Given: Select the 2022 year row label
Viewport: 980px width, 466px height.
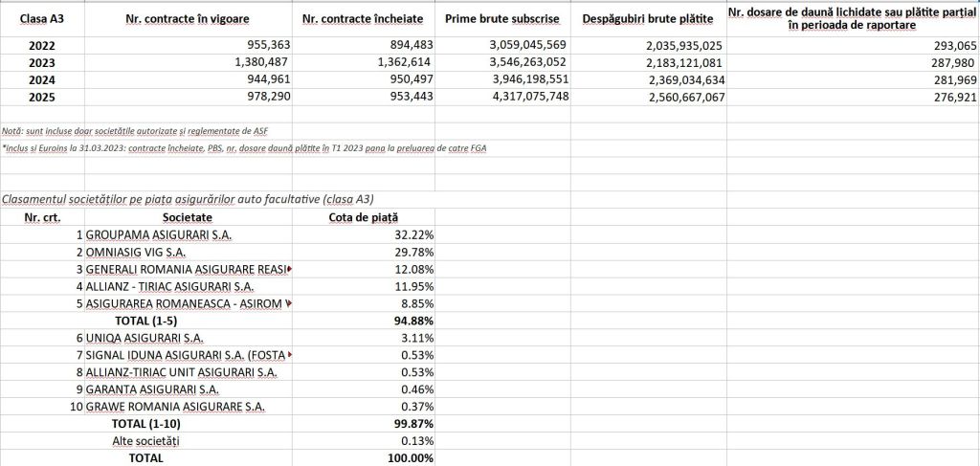Looking at the screenshot, I should pos(41,45).
